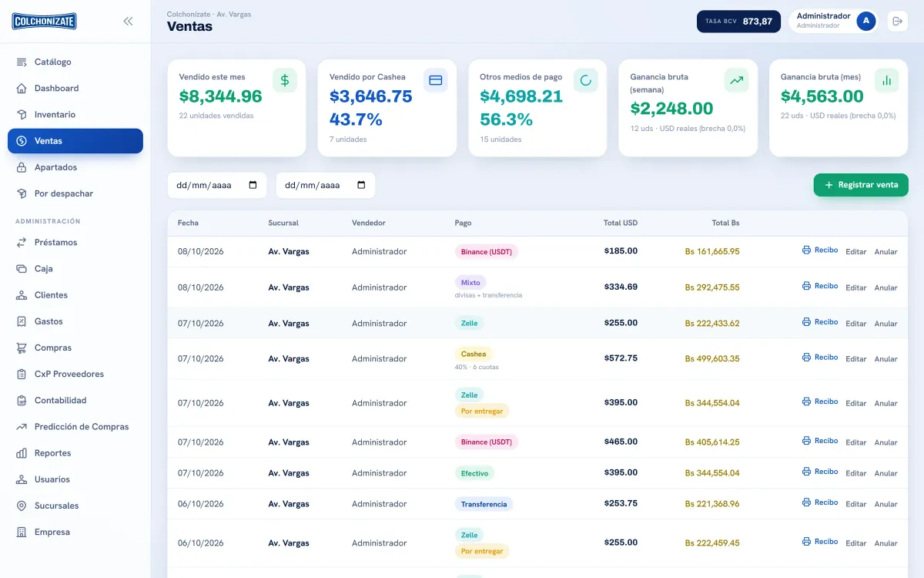Image resolution: width=924 pixels, height=578 pixels.
Task: Click the Cashea payment badge
Action: pos(474,355)
